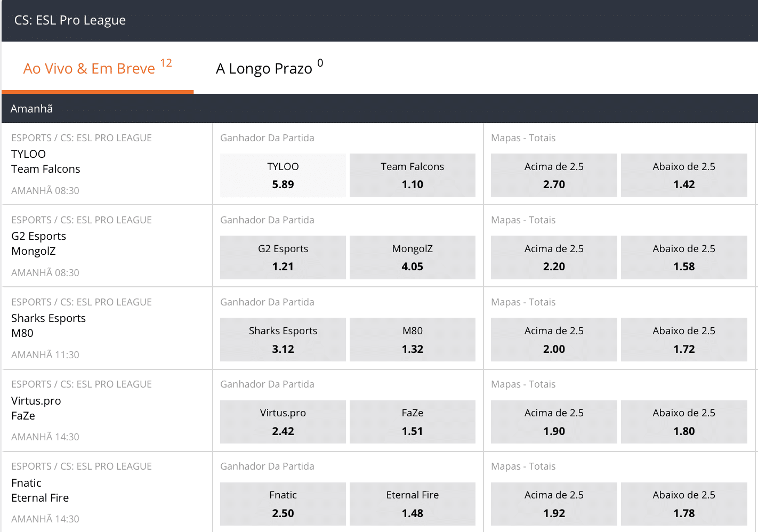Click the Fnatic match league breadcrumb
Screen dimensions: 758x532
click(82, 466)
